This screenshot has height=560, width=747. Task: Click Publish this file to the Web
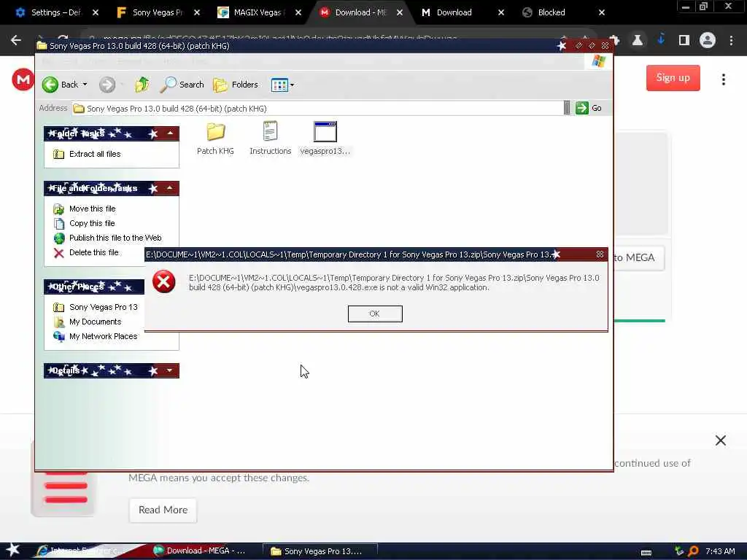(x=115, y=238)
